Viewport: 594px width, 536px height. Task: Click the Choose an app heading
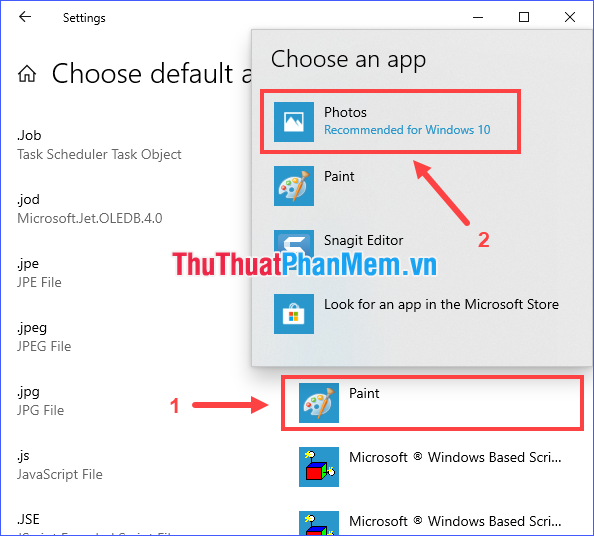[349, 60]
